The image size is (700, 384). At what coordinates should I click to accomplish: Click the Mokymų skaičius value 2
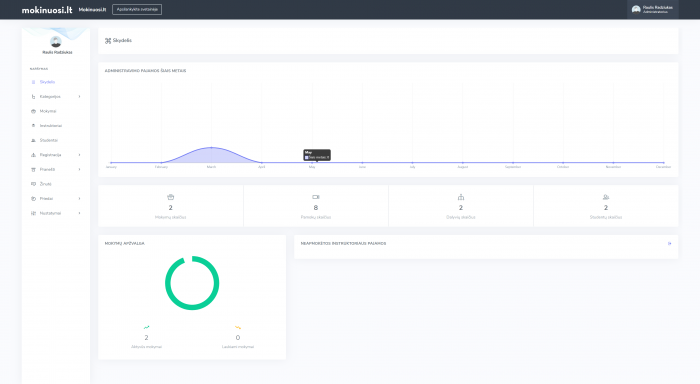(x=171, y=208)
